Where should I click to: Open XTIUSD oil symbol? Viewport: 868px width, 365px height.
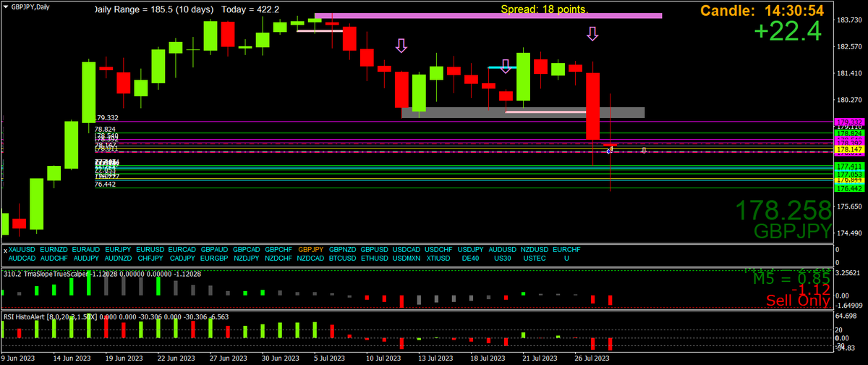pos(438,258)
